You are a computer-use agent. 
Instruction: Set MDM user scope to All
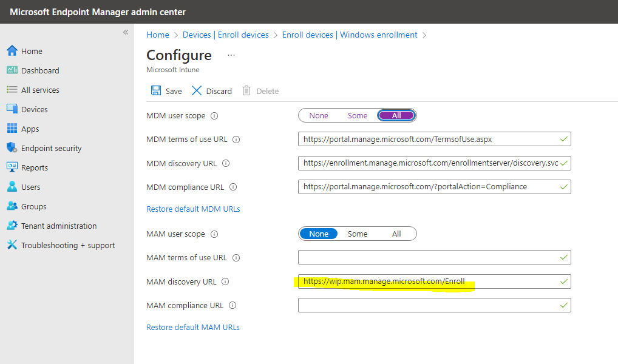396,115
